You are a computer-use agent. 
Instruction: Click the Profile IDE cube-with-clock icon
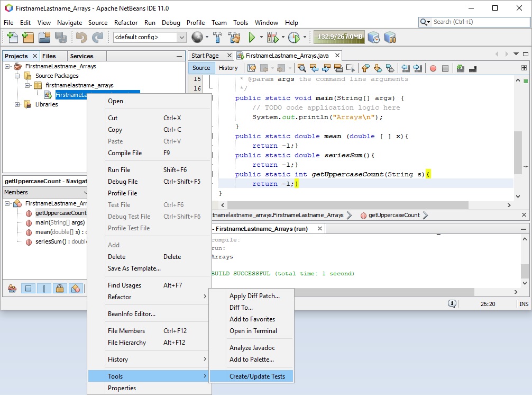373,38
